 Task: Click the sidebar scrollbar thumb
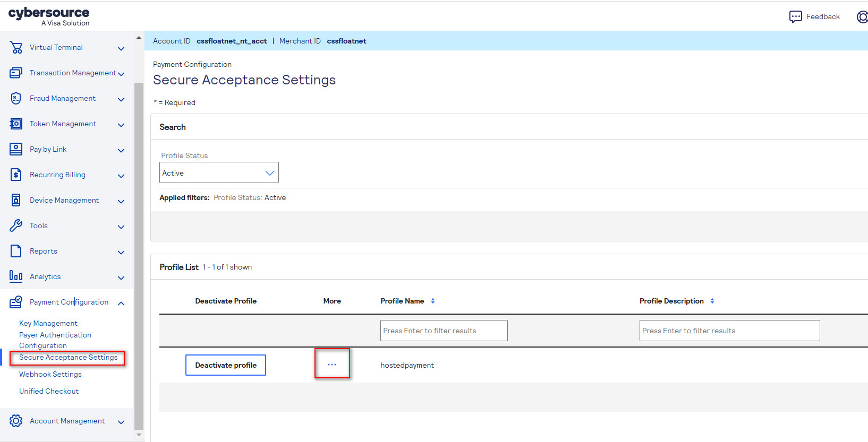tap(139, 256)
